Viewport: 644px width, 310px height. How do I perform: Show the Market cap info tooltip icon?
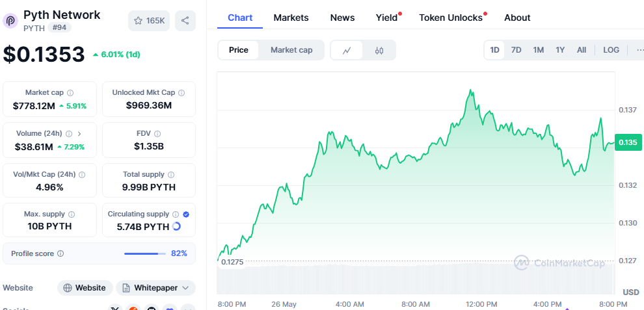(x=70, y=93)
